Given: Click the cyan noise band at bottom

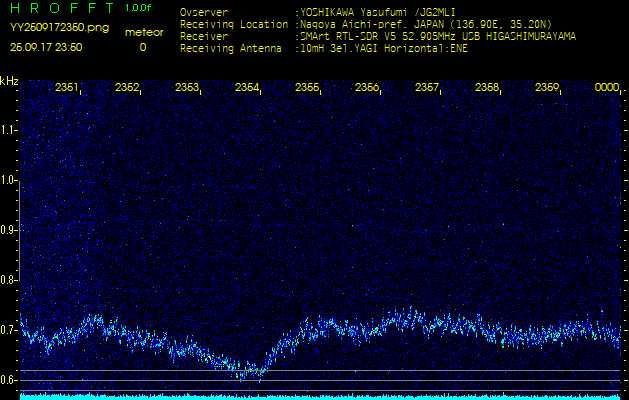Looking at the screenshot, I should pyautogui.click(x=320, y=396).
